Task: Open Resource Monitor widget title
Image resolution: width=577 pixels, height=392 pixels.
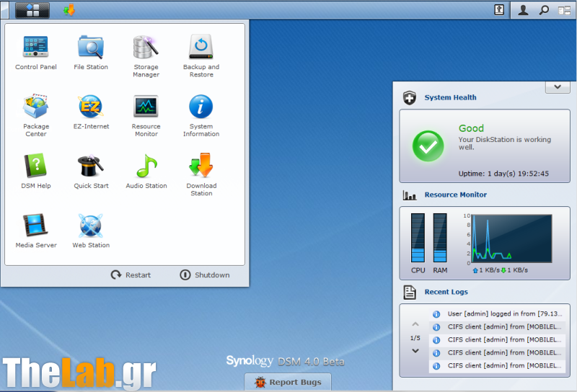Action: pyautogui.click(x=456, y=195)
